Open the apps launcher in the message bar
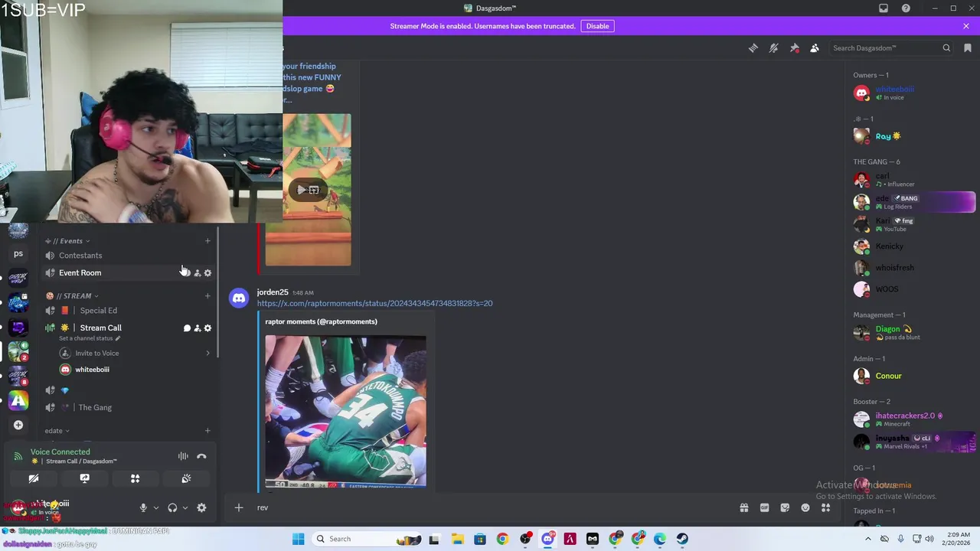Image resolution: width=980 pixels, height=551 pixels. coord(825,507)
